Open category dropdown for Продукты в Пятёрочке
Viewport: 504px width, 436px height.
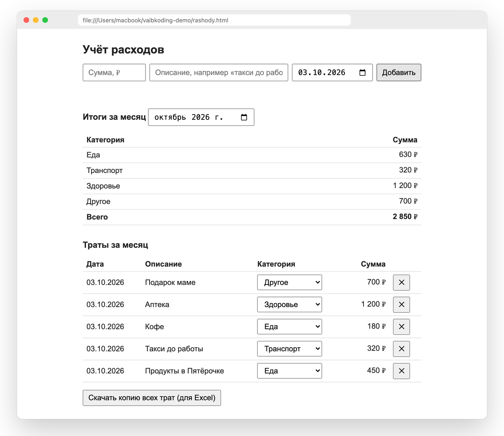(289, 371)
